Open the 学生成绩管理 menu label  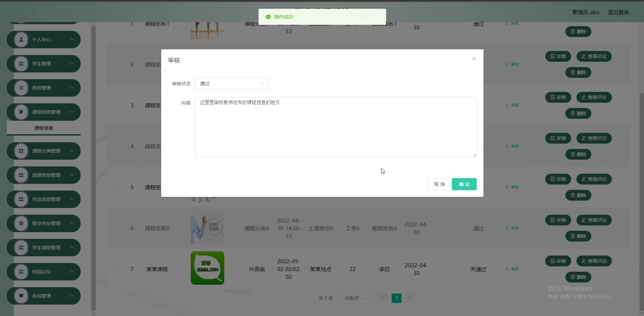point(46,248)
